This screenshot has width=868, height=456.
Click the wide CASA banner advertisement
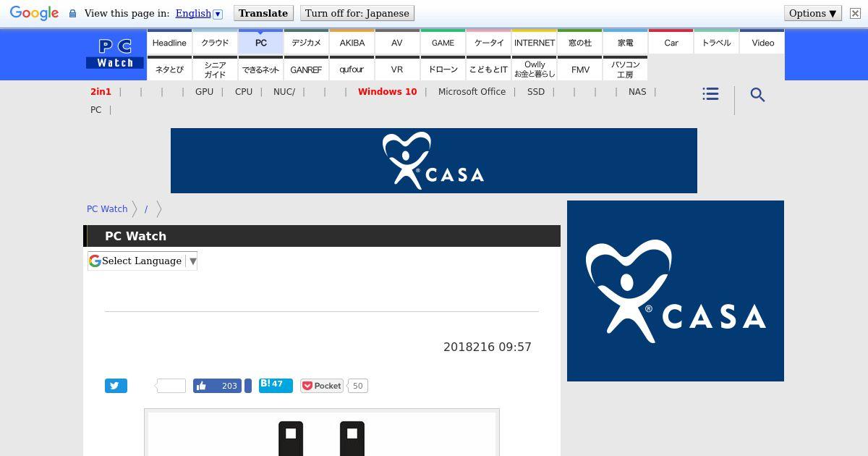point(434,161)
